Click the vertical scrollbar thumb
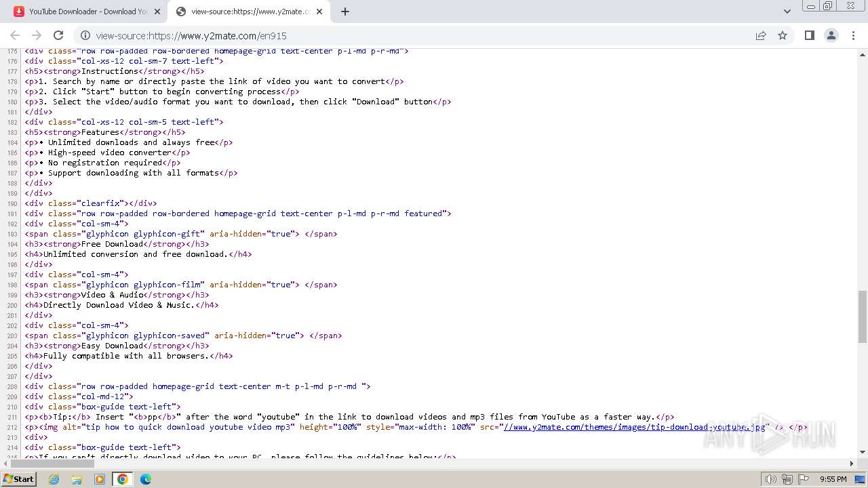This screenshot has height=488, width=868. tap(863, 317)
